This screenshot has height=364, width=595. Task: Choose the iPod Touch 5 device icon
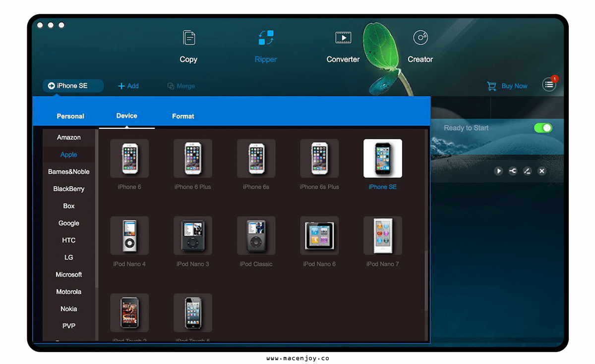coord(193,313)
